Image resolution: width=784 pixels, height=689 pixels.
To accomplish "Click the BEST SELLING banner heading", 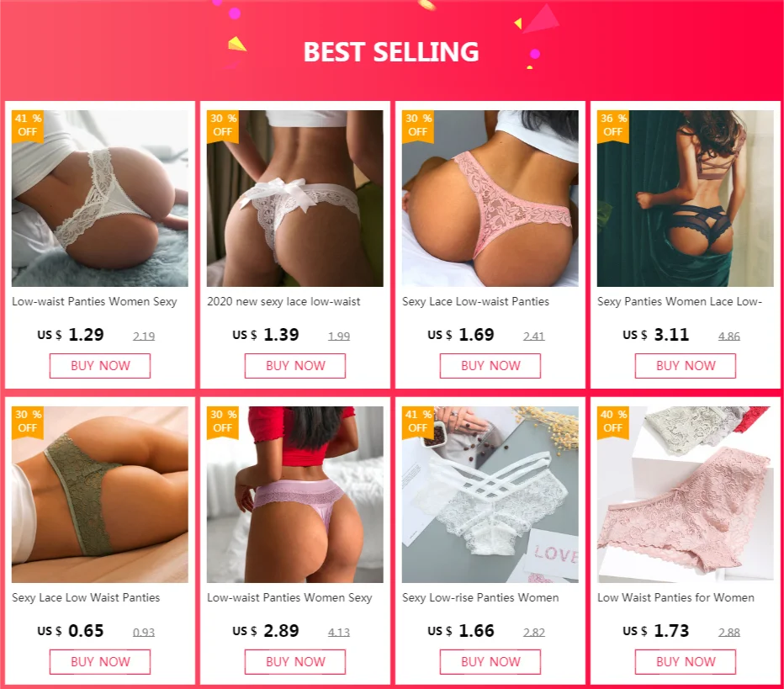I will point(391,52).
